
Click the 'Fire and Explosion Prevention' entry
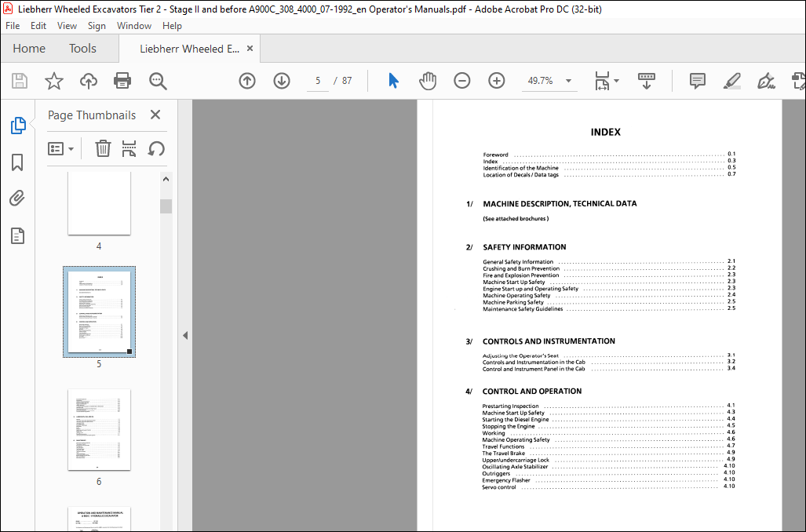click(x=520, y=275)
